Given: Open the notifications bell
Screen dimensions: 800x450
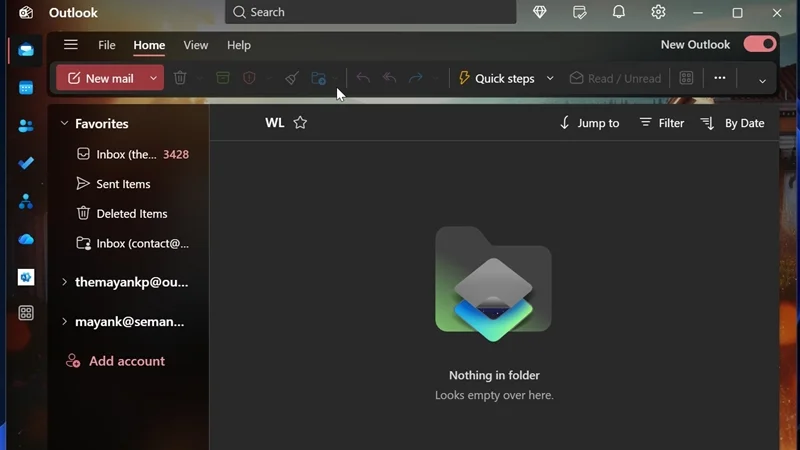Looking at the screenshot, I should (619, 12).
